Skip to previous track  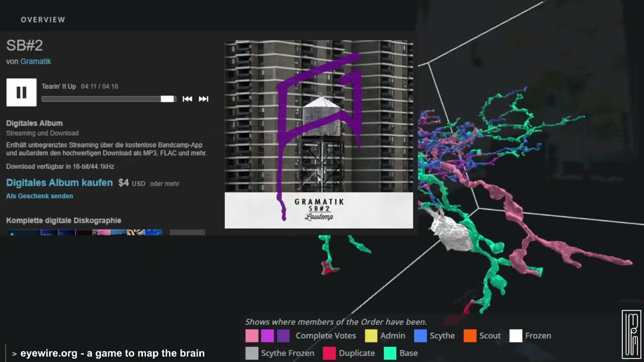(x=187, y=99)
